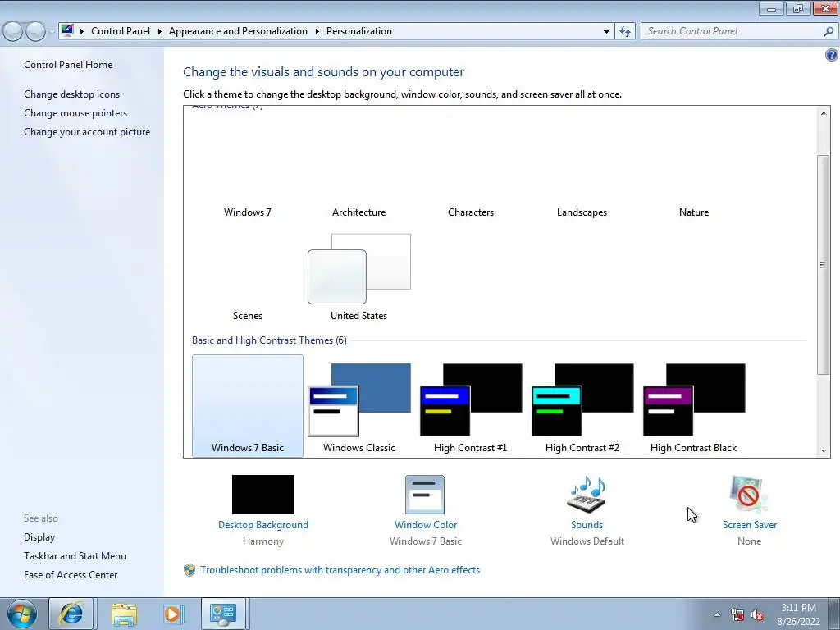Click the search magnifier icon
The image size is (840, 630).
pyautogui.click(x=829, y=31)
